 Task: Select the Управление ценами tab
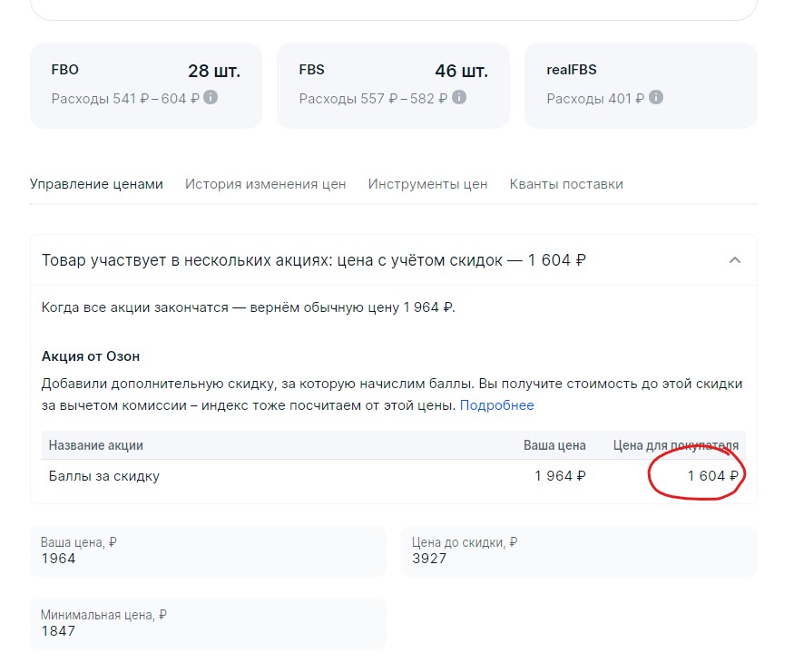point(96,184)
